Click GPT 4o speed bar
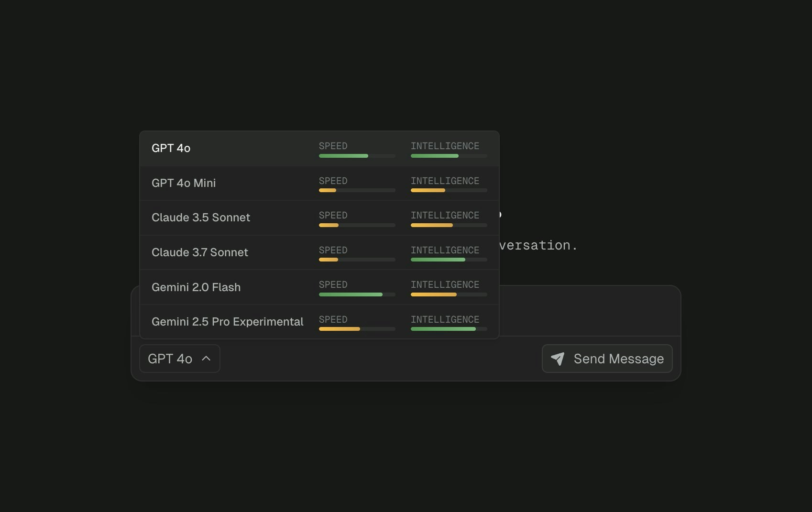Viewport: 812px width, 512px height. (357, 156)
